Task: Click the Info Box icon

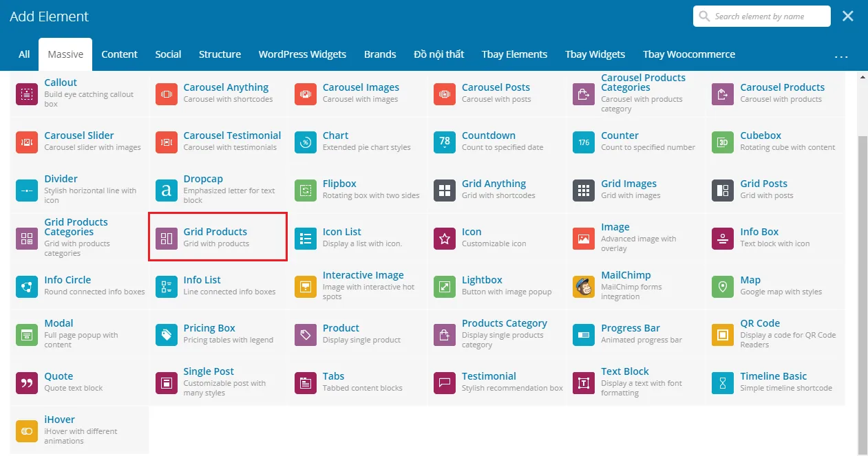Action: point(723,238)
